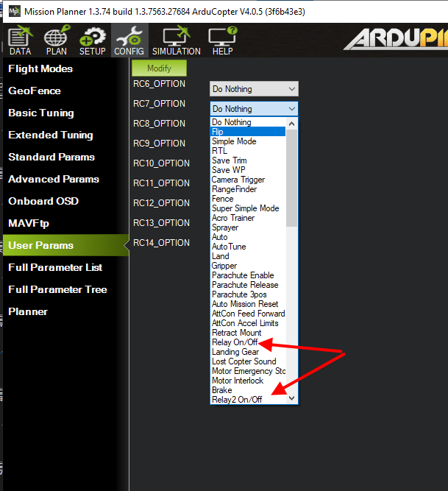
Task: Select Relay On/Off from the list
Action: coord(235,342)
